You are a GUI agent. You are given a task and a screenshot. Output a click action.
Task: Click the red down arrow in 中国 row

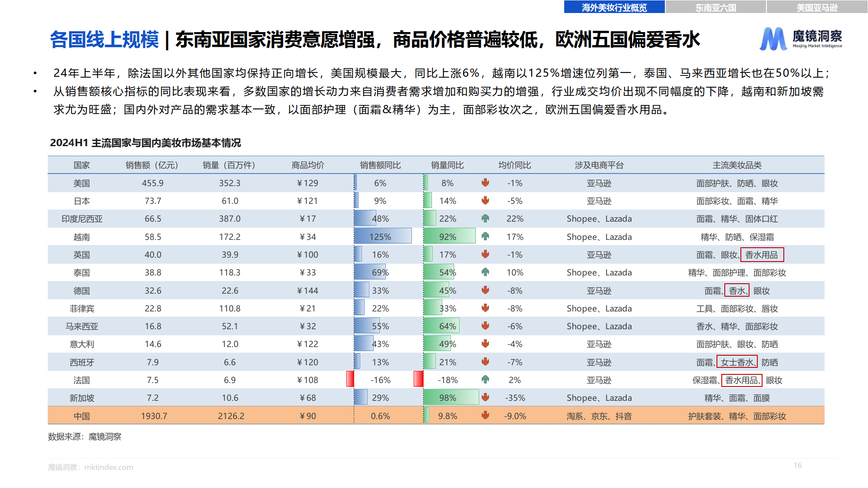click(x=485, y=416)
